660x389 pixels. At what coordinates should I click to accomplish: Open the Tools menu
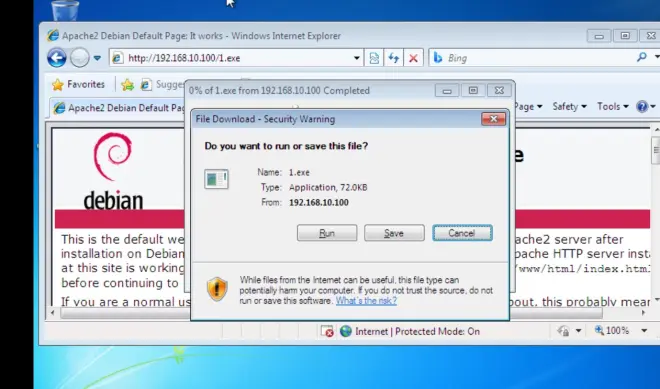click(612, 107)
